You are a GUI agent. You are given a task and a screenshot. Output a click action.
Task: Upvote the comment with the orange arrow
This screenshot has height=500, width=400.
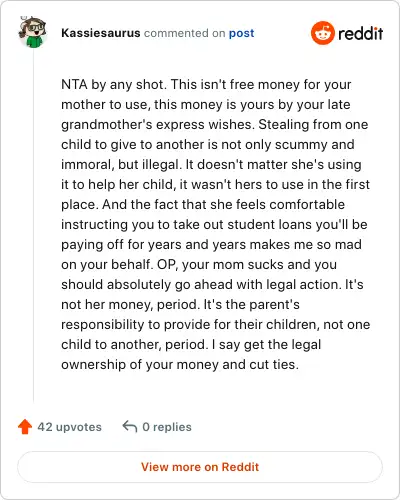pos(25,427)
